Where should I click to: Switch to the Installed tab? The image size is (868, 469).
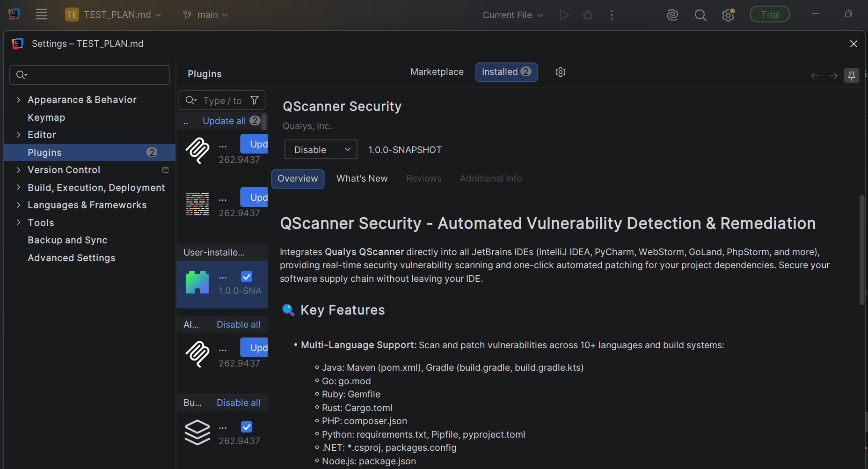pos(506,72)
